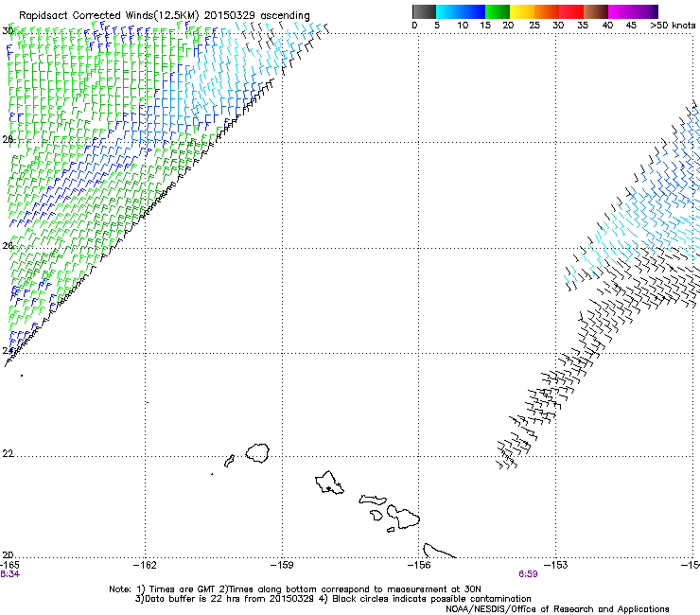Viewport: 700px width, 615px height.
Task: Click the Lanai island outline
Action: [x=376, y=515]
